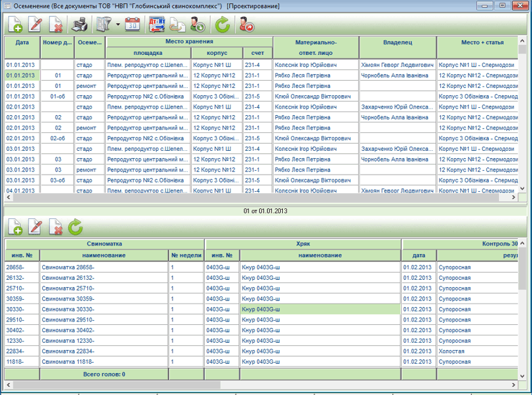The image size is (532, 395).
Task: Click the Владелец column header
Action: pyautogui.click(x=397, y=42)
